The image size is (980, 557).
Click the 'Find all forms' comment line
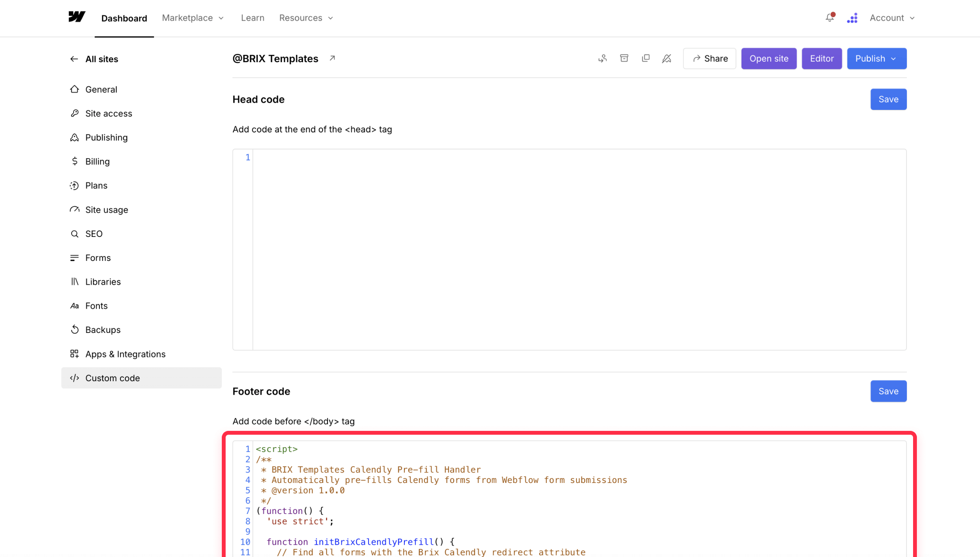[431, 552]
